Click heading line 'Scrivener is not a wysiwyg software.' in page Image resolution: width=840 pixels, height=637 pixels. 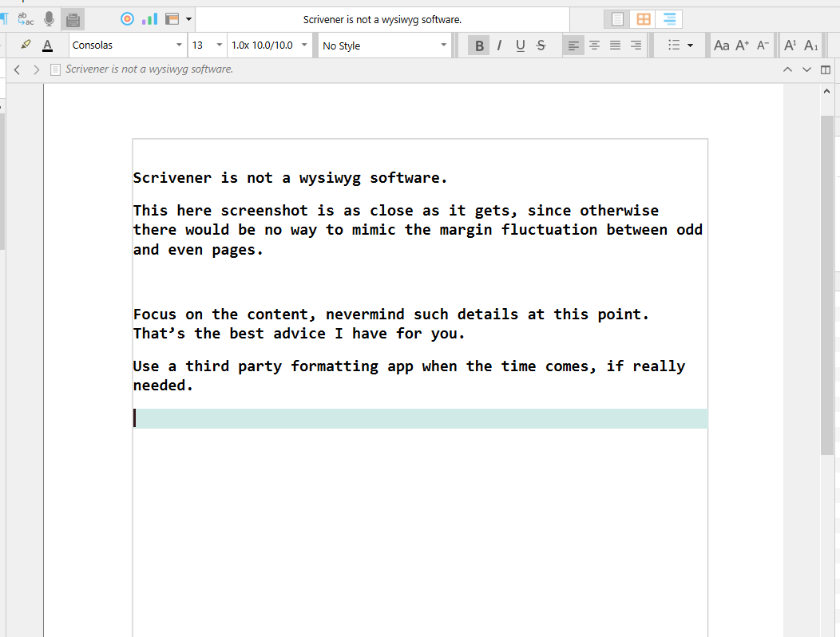pos(290,178)
